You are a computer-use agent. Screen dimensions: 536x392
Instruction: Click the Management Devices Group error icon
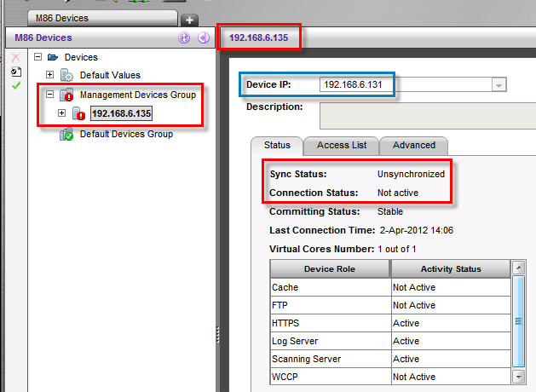pyautogui.click(x=66, y=95)
